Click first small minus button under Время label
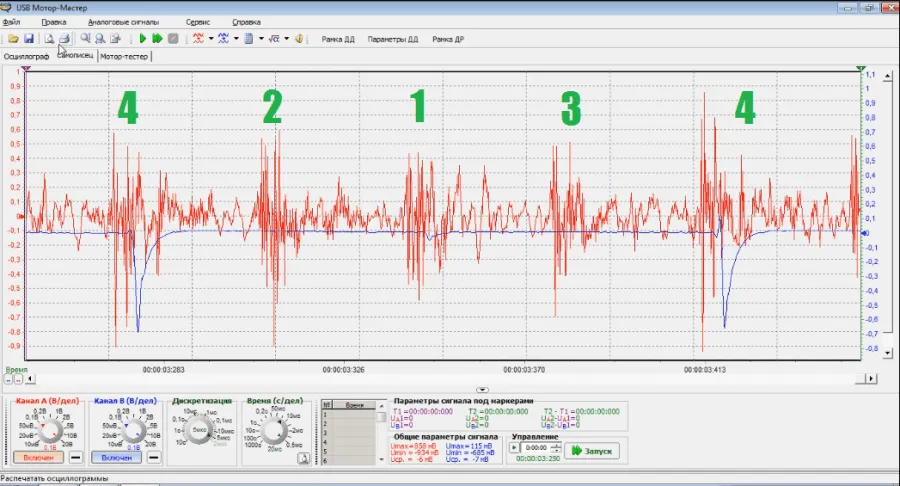This screenshot has width=900, height=486. click(9, 379)
